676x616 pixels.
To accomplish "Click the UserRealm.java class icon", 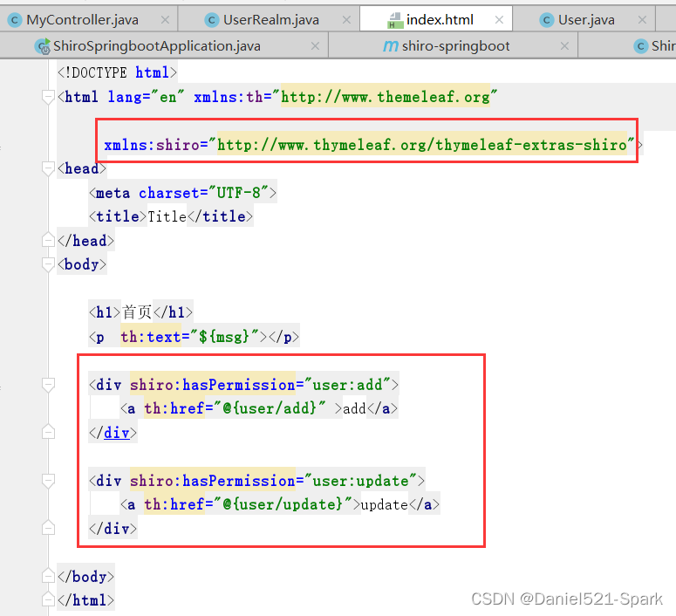I will (x=212, y=20).
